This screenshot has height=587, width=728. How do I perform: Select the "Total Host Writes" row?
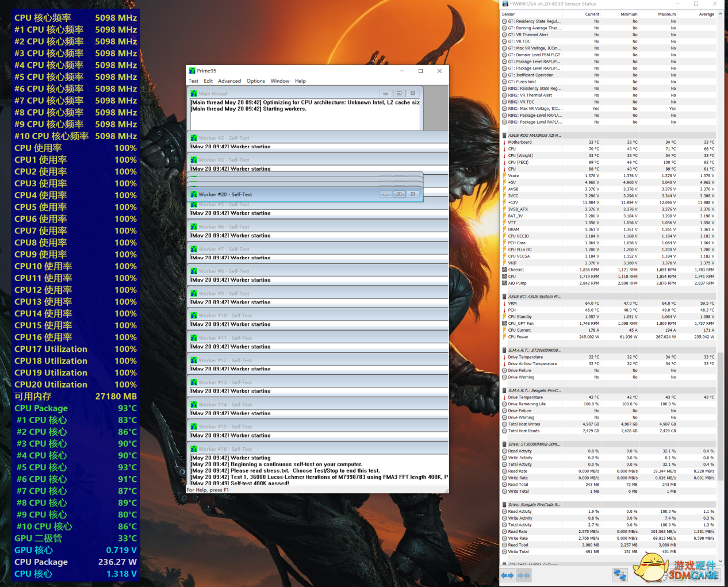[608, 424]
